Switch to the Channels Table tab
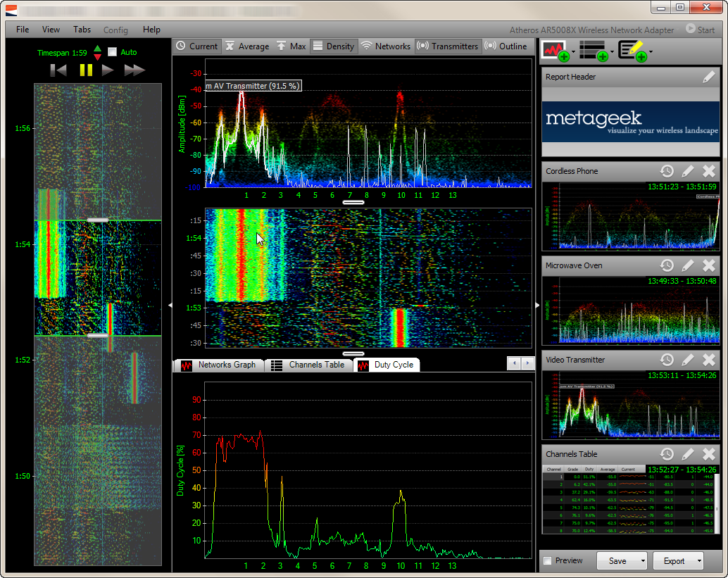The width and height of the screenshot is (728, 578). click(x=308, y=365)
